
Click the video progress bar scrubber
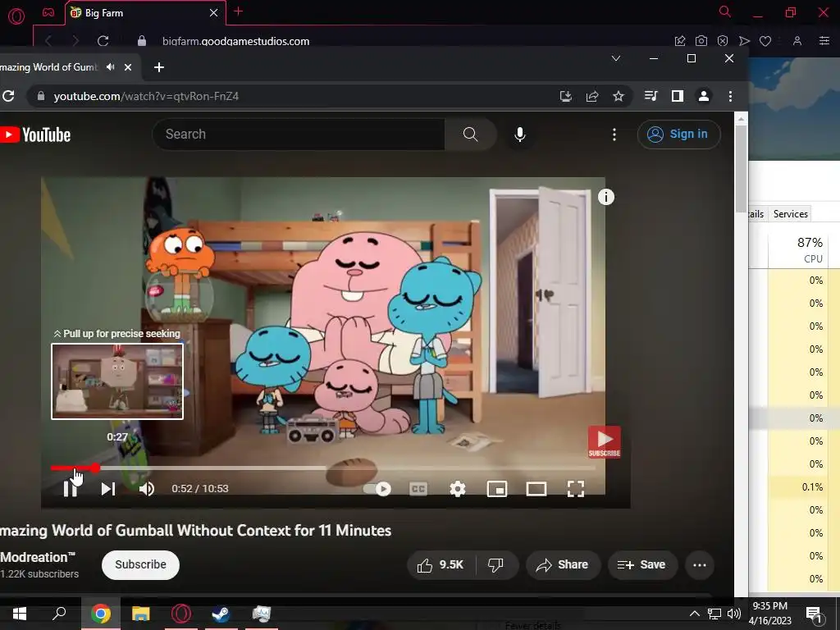click(95, 468)
